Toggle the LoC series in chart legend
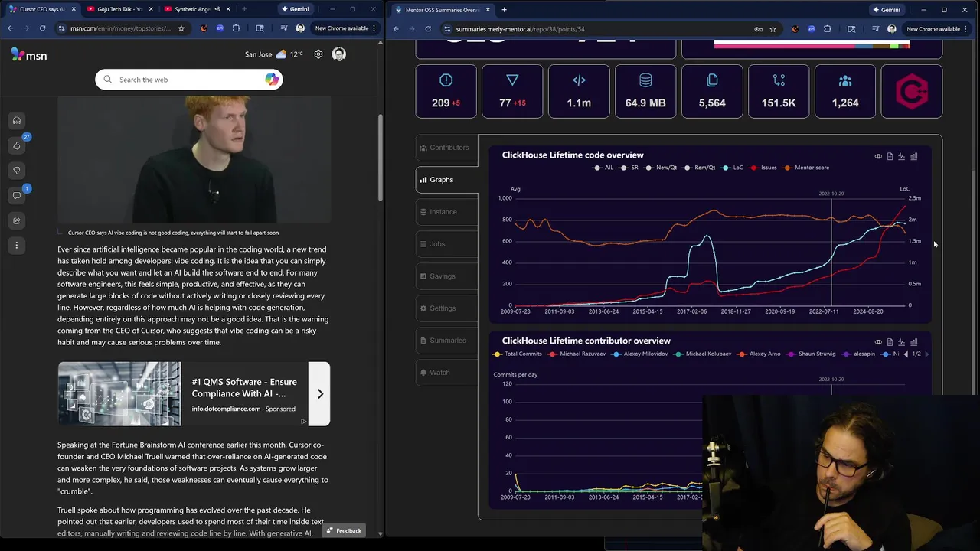This screenshot has height=551, width=980. [x=732, y=168]
